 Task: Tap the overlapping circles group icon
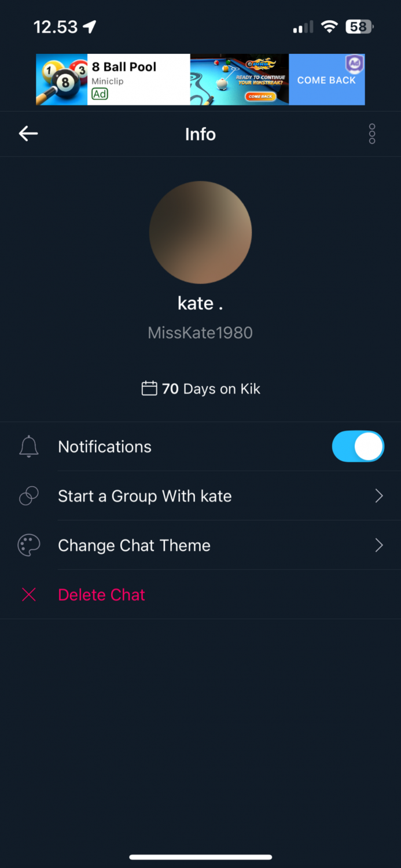tap(29, 496)
